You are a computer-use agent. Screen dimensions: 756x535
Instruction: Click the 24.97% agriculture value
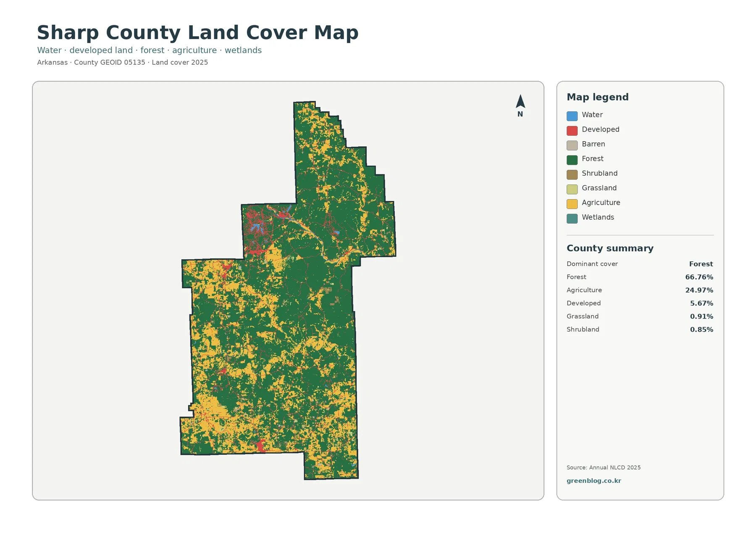click(x=699, y=290)
